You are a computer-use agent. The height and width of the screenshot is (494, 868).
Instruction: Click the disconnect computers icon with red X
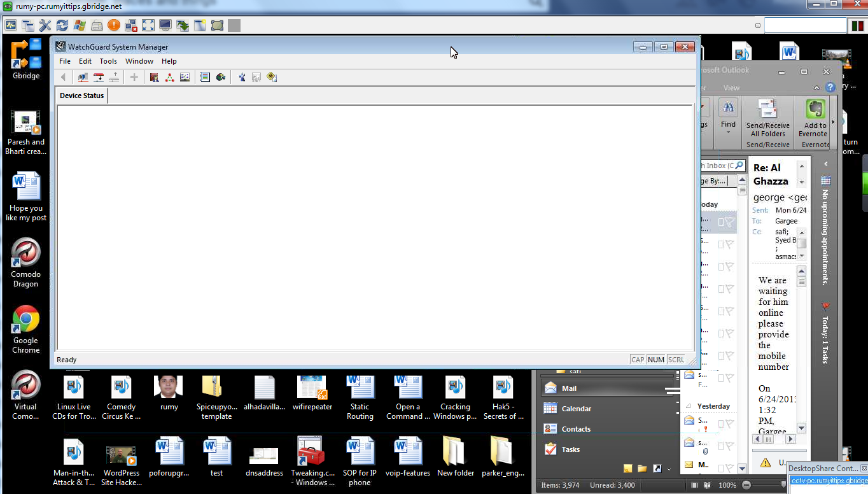pyautogui.click(x=131, y=25)
